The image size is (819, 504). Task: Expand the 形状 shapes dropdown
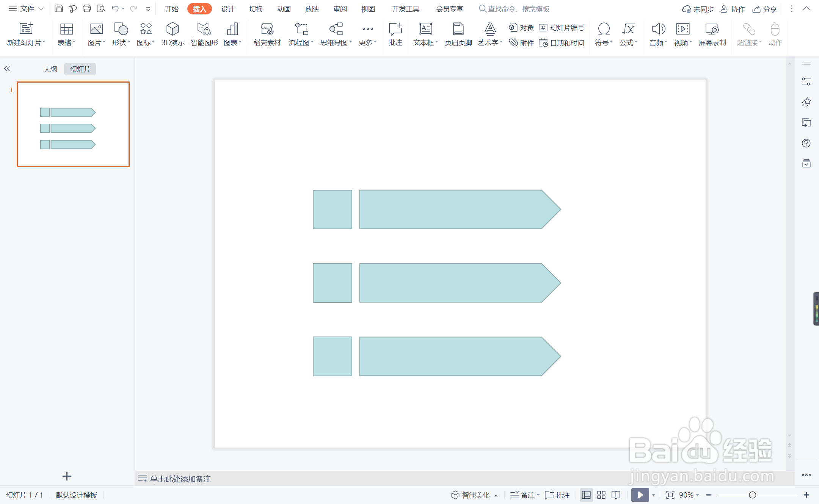click(121, 42)
